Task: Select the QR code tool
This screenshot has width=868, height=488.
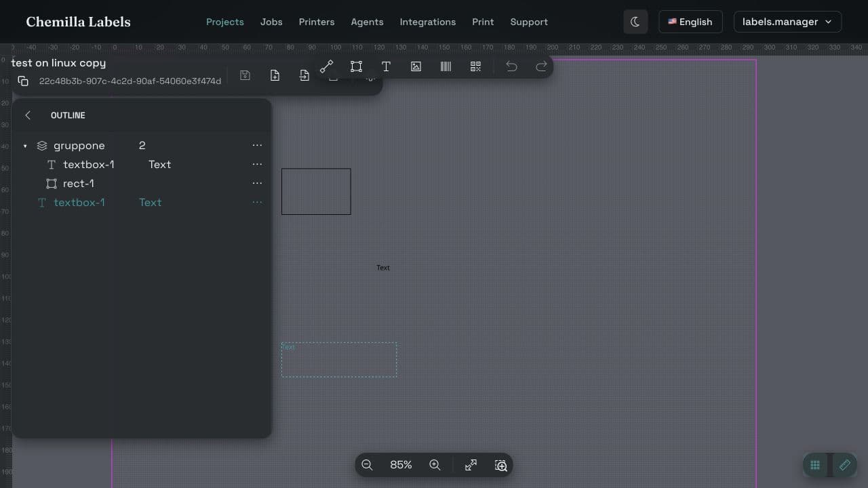Action: point(475,66)
